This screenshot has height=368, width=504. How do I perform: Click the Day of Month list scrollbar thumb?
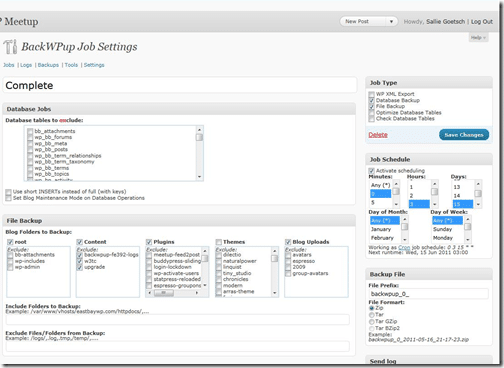coord(405,227)
